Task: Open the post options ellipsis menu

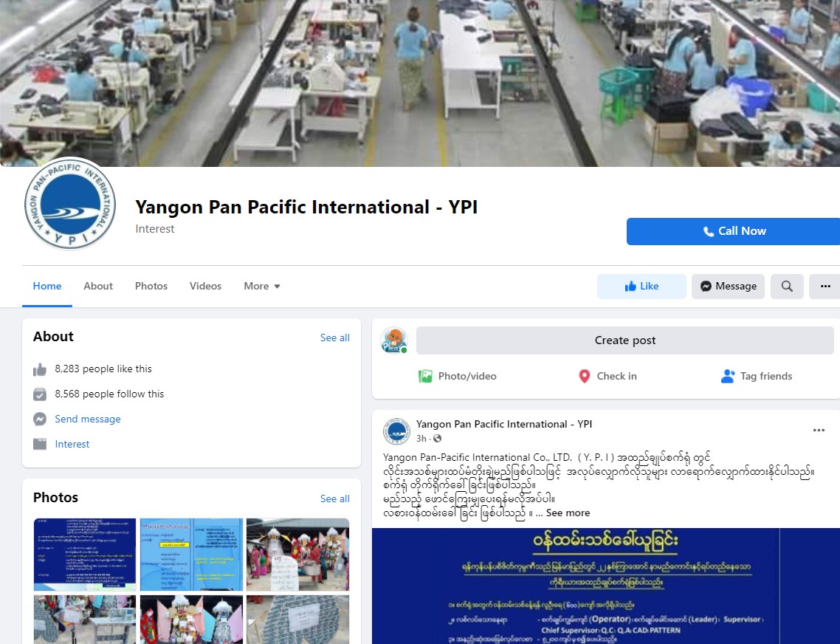Action: coord(819,430)
